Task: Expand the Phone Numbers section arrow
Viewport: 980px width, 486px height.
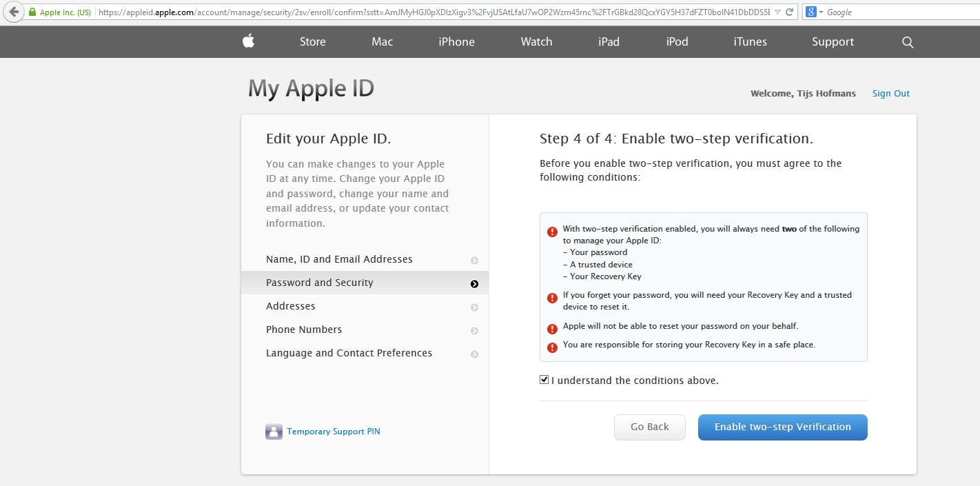Action: pos(474,330)
